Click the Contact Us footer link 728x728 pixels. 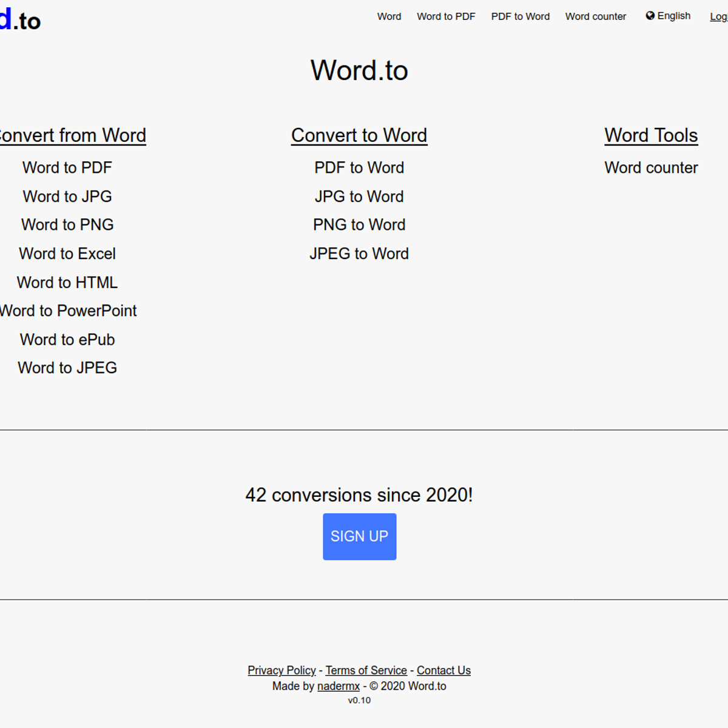pos(443,670)
